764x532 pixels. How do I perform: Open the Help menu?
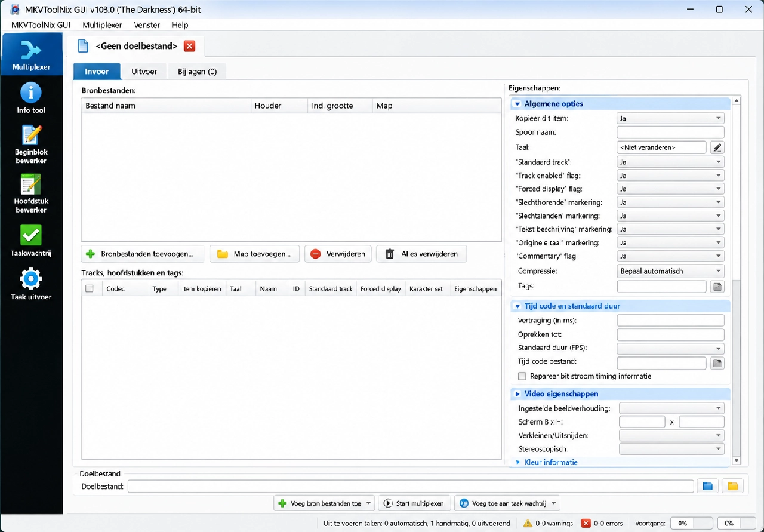point(180,25)
